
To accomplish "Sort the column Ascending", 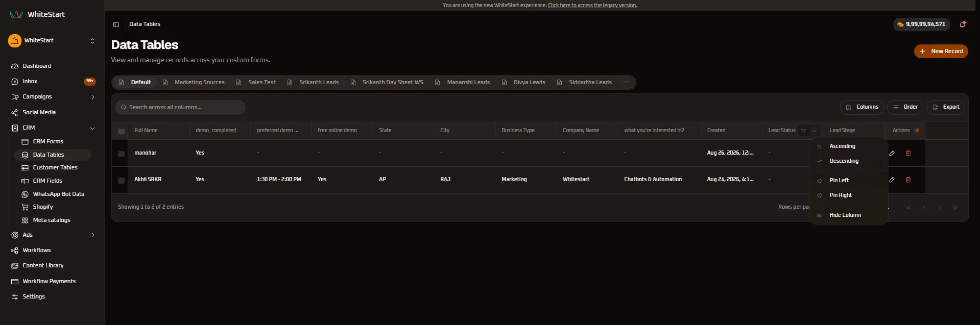I will coord(848,146).
